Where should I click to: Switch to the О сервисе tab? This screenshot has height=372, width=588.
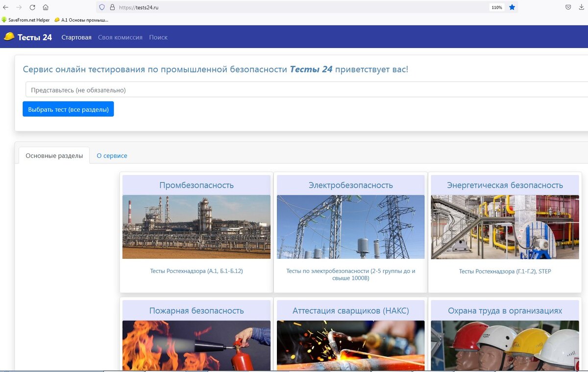click(112, 155)
